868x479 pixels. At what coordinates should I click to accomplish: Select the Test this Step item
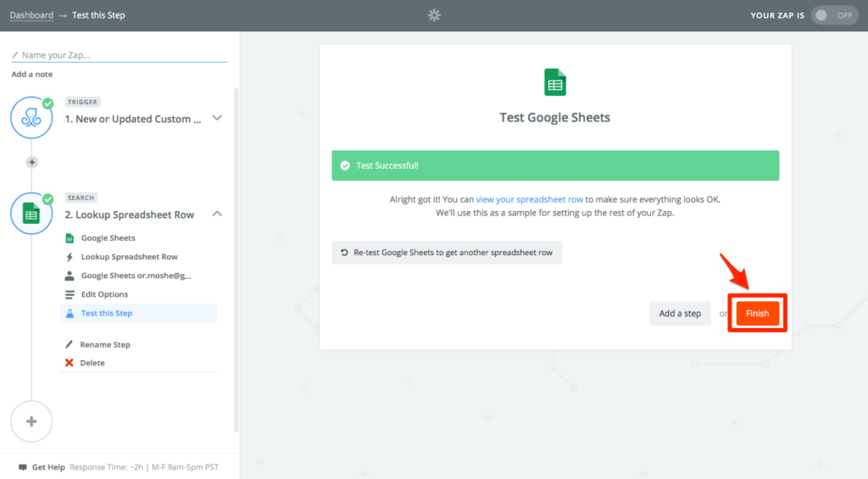click(x=107, y=313)
